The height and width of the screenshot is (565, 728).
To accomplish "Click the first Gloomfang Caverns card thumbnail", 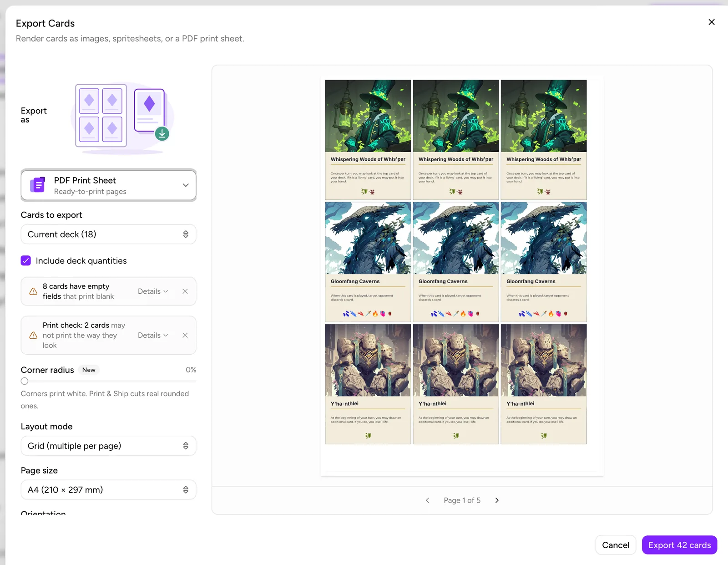I will click(x=368, y=262).
